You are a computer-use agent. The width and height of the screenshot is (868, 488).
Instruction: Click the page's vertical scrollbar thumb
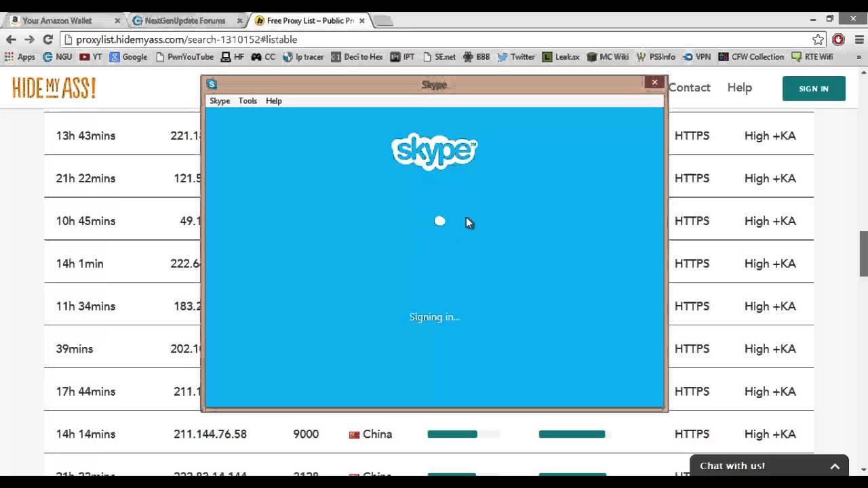tap(863, 253)
